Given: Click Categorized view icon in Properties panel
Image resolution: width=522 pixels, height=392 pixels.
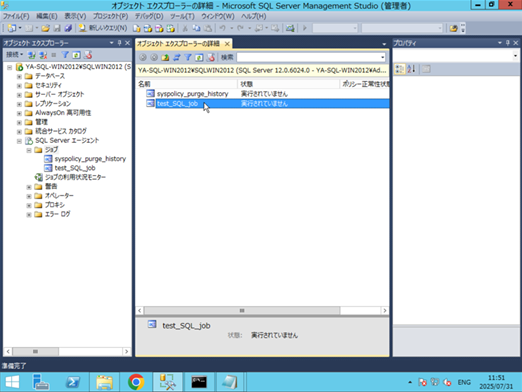Looking at the screenshot, I should click(399, 69).
